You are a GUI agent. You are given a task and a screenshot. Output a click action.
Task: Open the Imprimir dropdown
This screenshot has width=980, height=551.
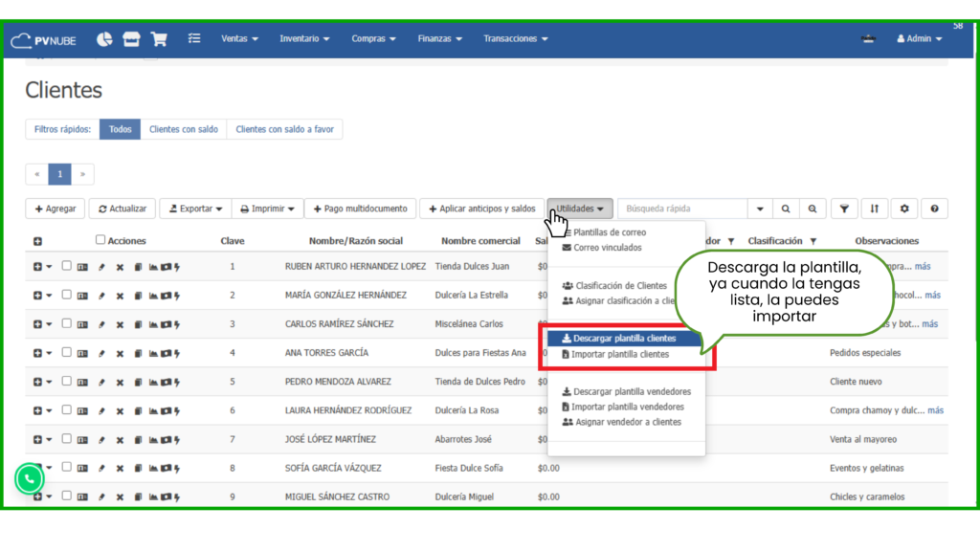[267, 209]
